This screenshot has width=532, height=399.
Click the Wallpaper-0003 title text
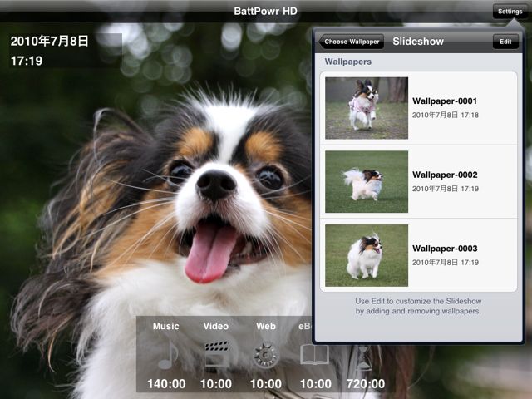click(x=445, y=249)
